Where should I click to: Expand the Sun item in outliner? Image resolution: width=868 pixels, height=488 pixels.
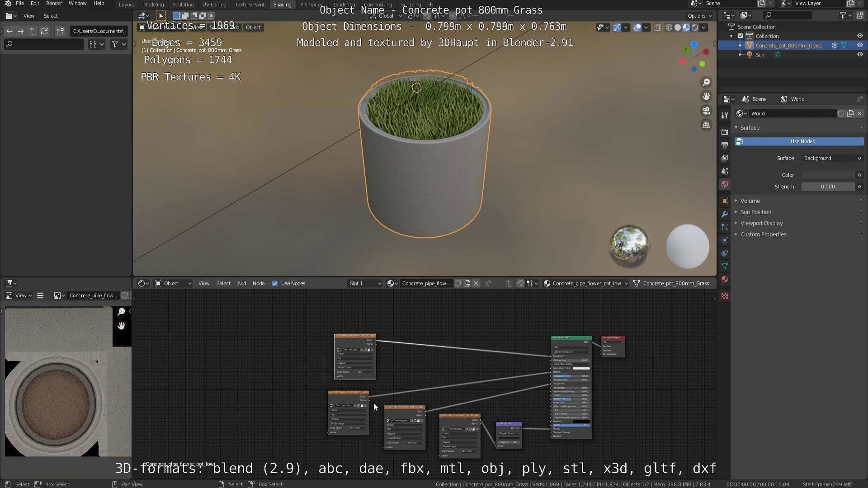[740, 55]
